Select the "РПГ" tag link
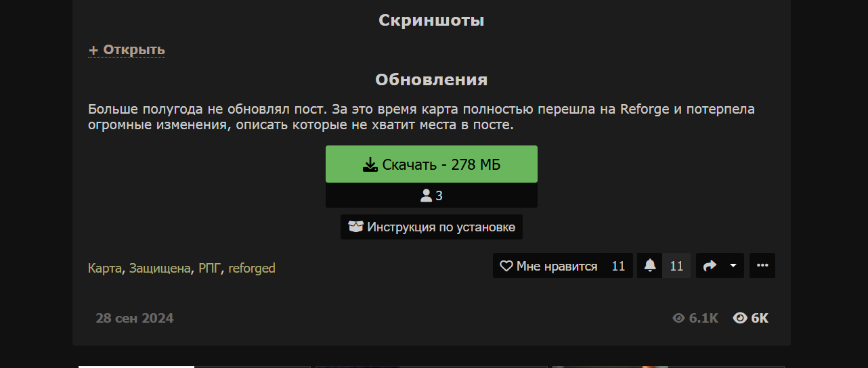This screenshot has height=368, width=868. 210,268
